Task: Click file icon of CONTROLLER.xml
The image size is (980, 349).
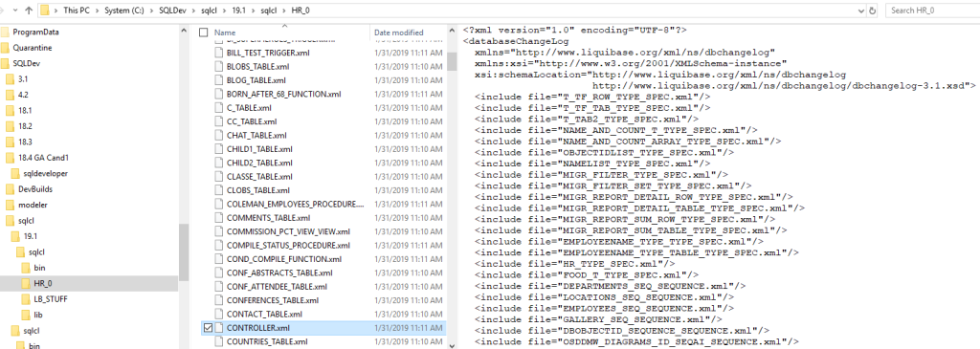Action: (x=218, y=328)
